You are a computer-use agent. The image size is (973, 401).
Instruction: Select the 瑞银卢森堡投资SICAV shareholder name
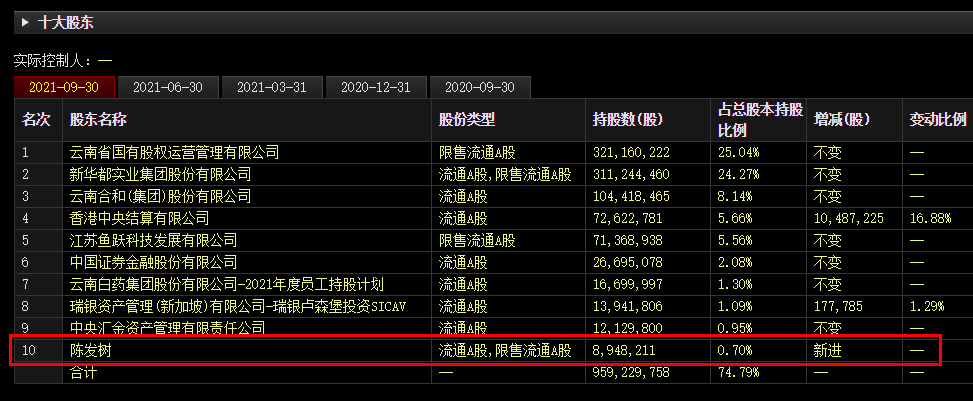click(237, 307)
